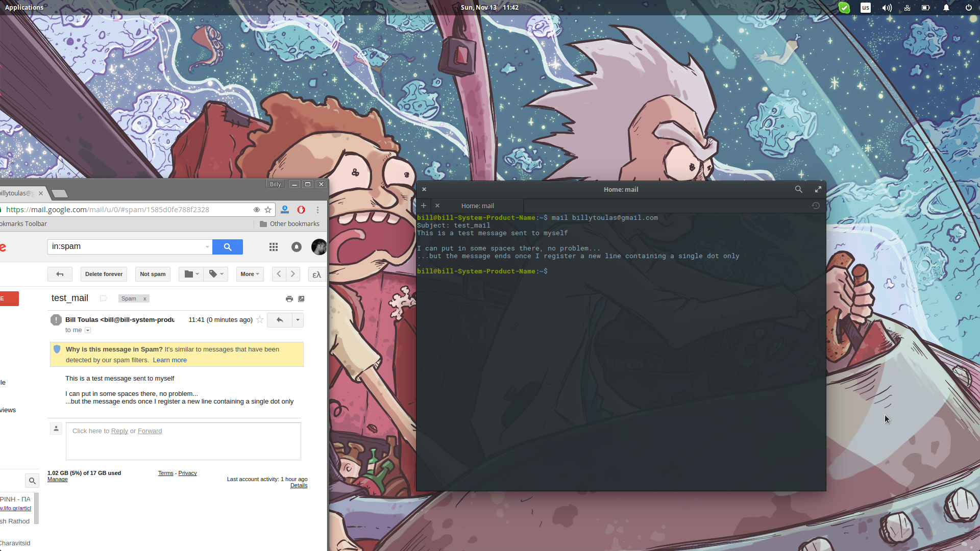The width and height of the screenshot is (980, 551).
Task: Open the US keyboard layout indicator
Action: 866,8
